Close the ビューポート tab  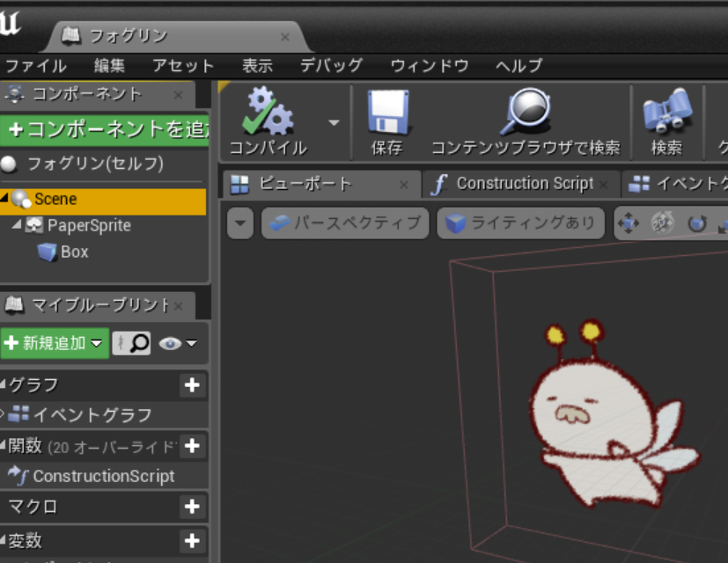(404, 186)
